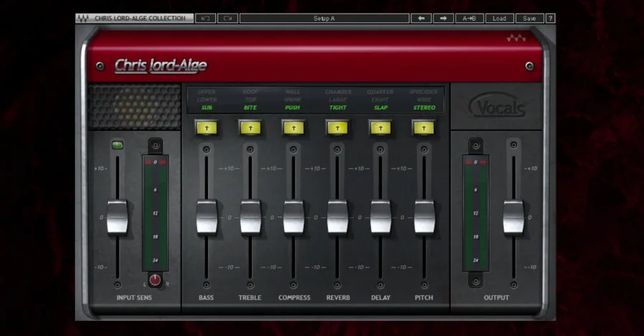Mute Pitch using LED below its fader

point(424,285)
